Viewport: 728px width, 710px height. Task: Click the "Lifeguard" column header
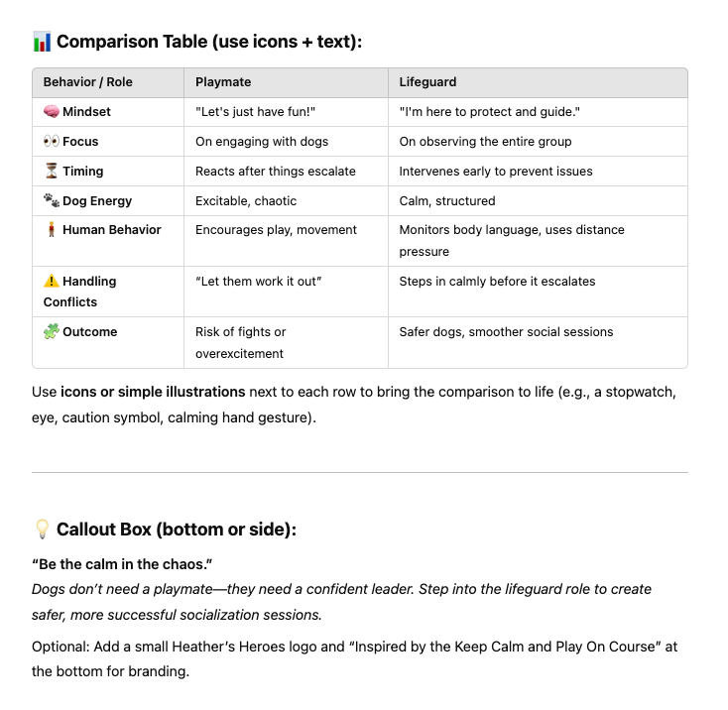tap(427, 83)
